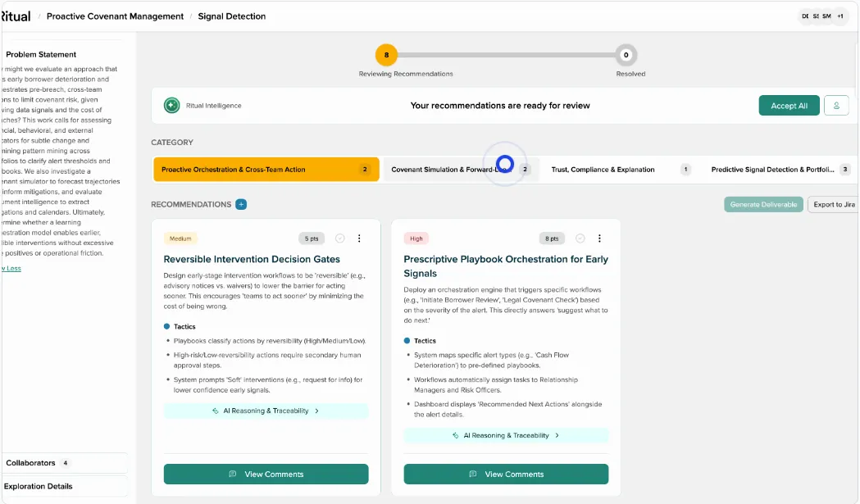Select the Reversible Intervention card's circle checkbox
Image resolution: width=860 pixels, height=504 pixels.
[x=339, y=238]
